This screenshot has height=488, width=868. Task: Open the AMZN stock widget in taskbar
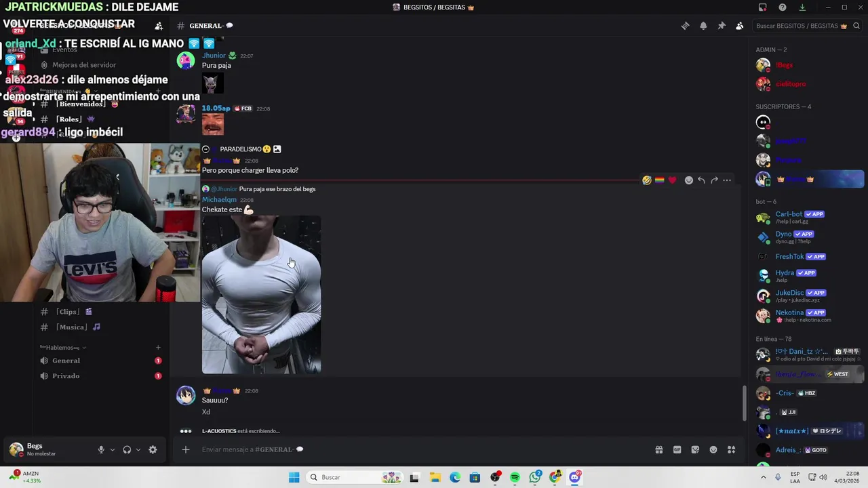point(25,477)
